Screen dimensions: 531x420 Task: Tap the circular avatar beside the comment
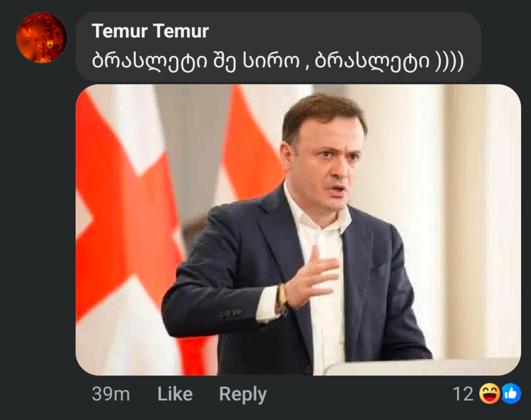41,37
